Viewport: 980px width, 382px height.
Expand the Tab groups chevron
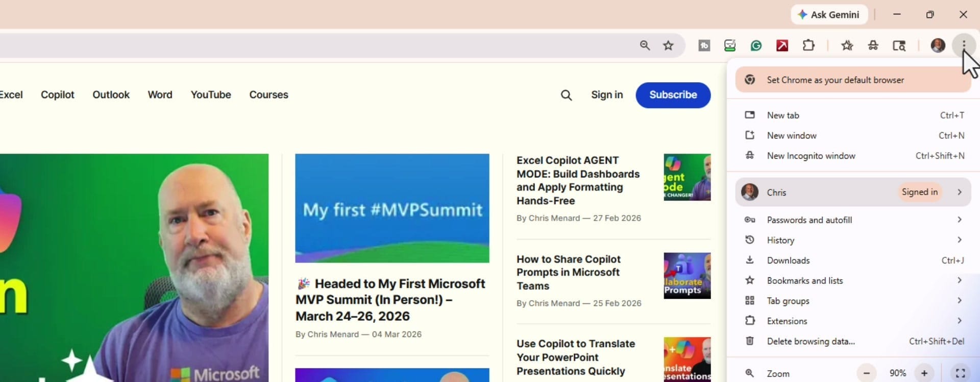960,301
